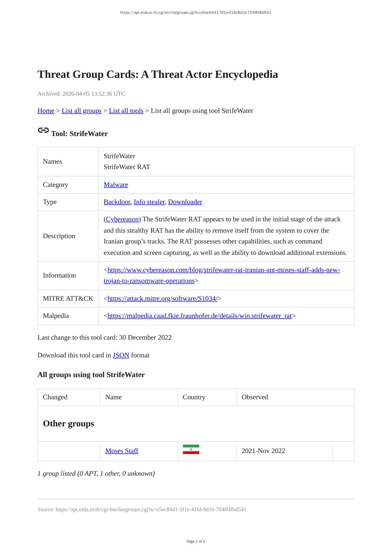Viewport: 392px width, 554px height.
Task: Open the MITRE ATT&CK software S1034 link
Action: pos(162,298)
